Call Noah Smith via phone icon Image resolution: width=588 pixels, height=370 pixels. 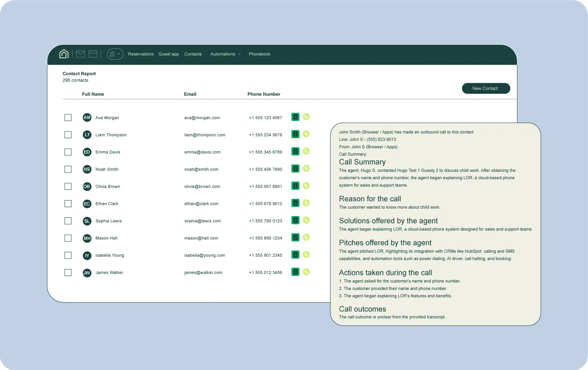click(307, 168)
